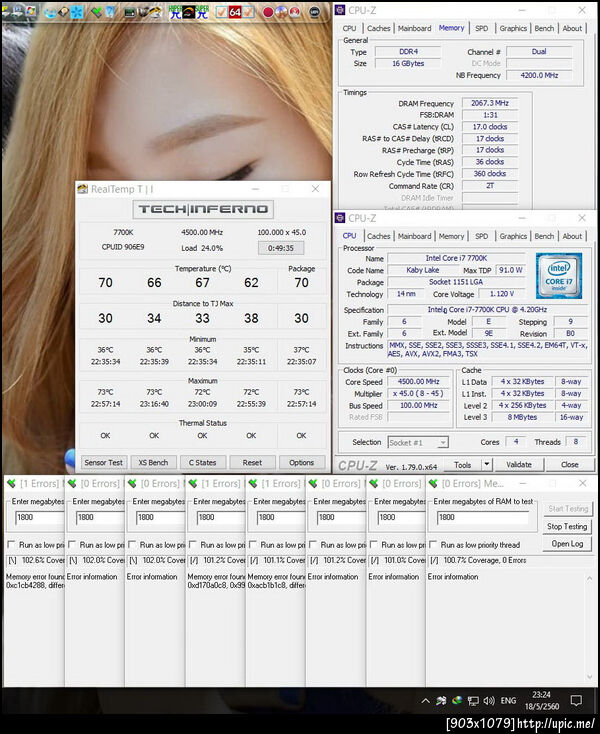The width and height of the screenshot is (600, 734).
Task: Open the hard disk drive shortcut icon
Action: pos(64,12)
